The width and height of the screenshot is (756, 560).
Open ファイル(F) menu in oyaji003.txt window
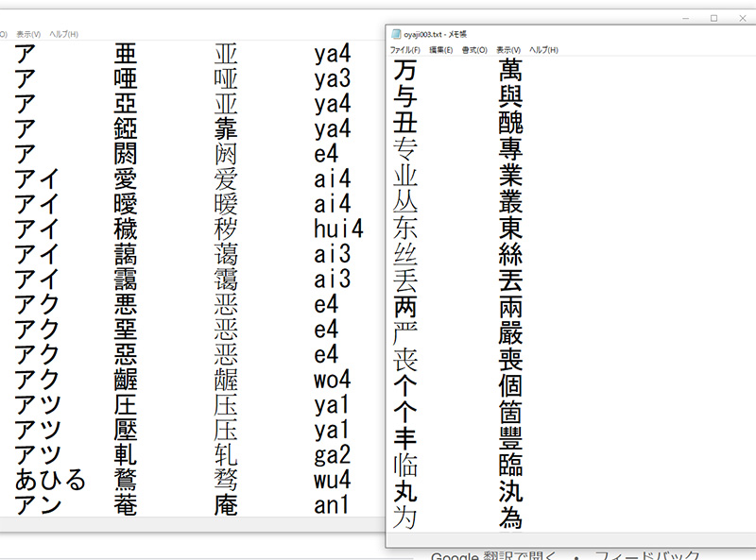point(404,50)
